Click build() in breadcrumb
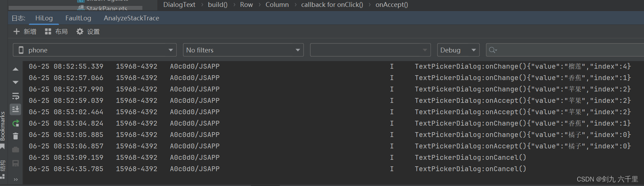 (x=218, y=5)
